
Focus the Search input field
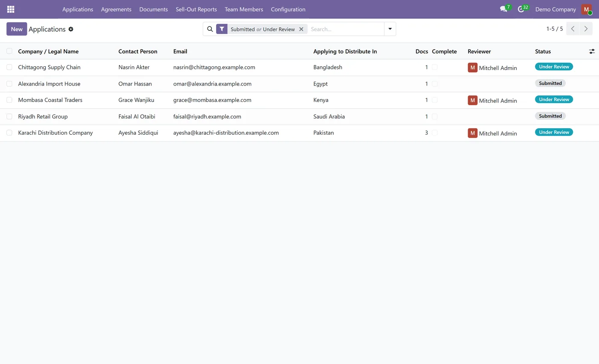coord(346,29)
